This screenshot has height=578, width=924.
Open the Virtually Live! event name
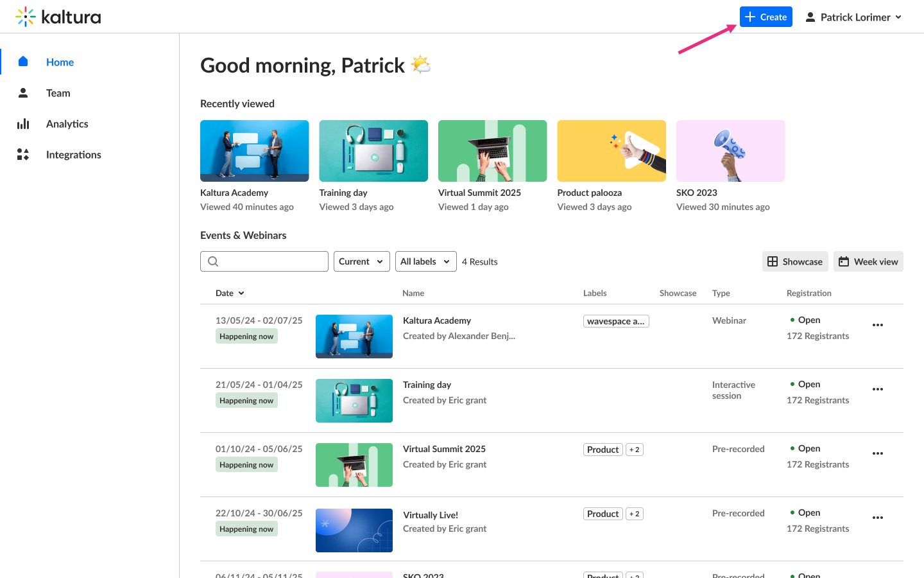pos(431,515)
